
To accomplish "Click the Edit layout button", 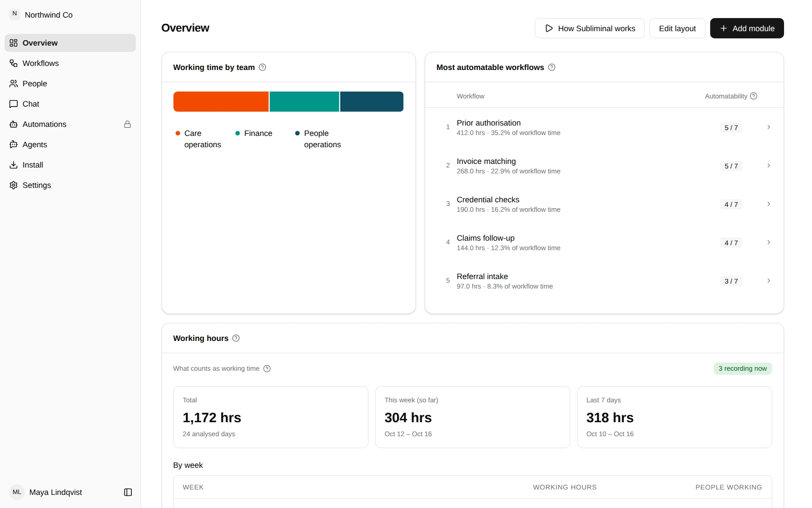I will [677, 28].
